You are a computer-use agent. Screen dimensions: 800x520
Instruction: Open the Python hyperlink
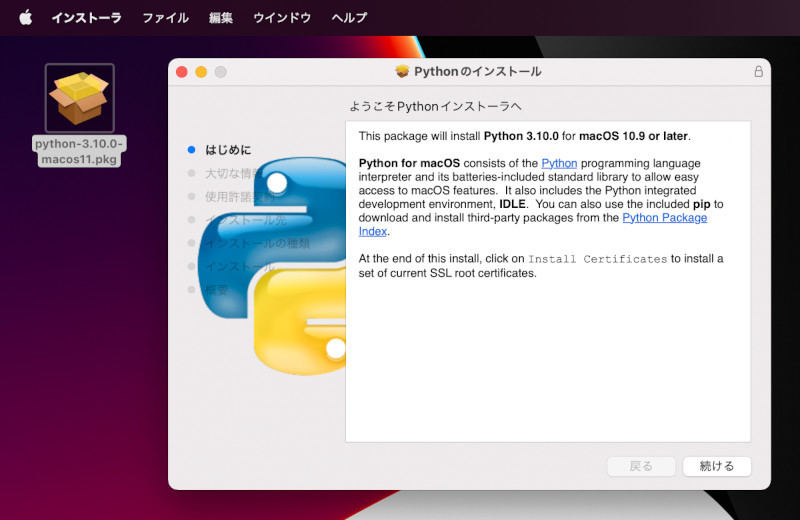pos(559,163)
